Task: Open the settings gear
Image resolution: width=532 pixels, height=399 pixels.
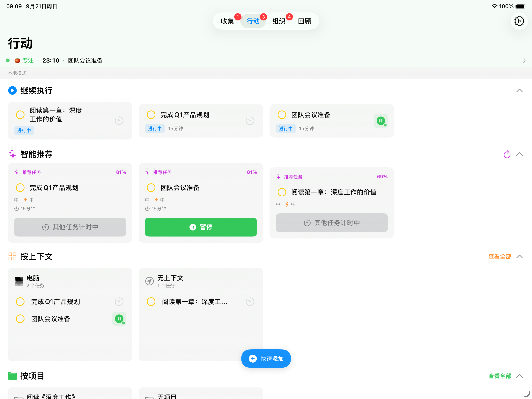Action: [519, 21]
